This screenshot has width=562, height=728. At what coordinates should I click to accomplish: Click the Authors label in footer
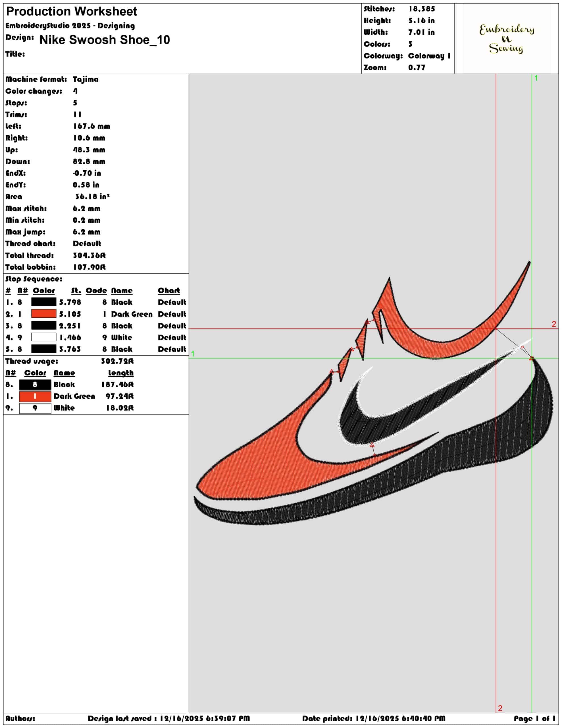point(20,718)
